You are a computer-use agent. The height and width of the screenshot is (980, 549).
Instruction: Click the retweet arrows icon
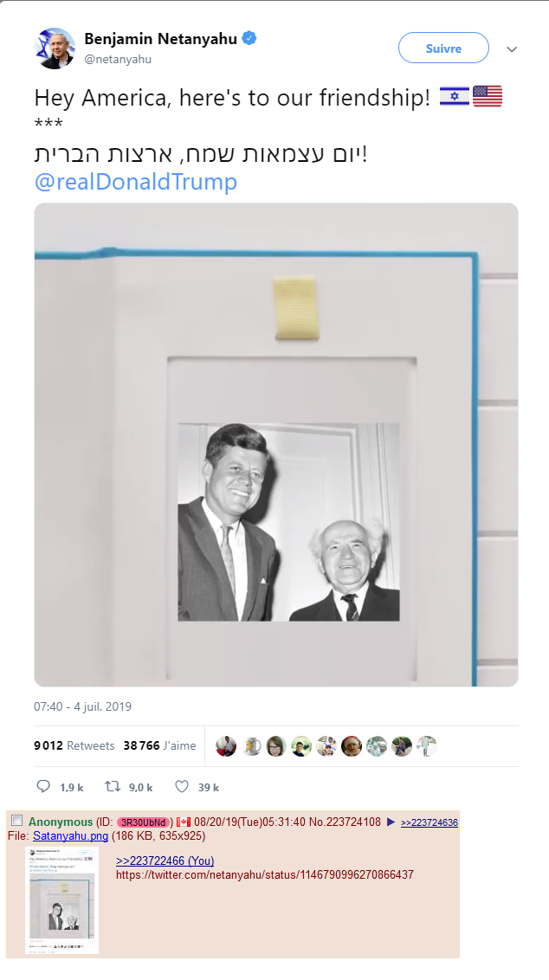(x=113, y=786)
